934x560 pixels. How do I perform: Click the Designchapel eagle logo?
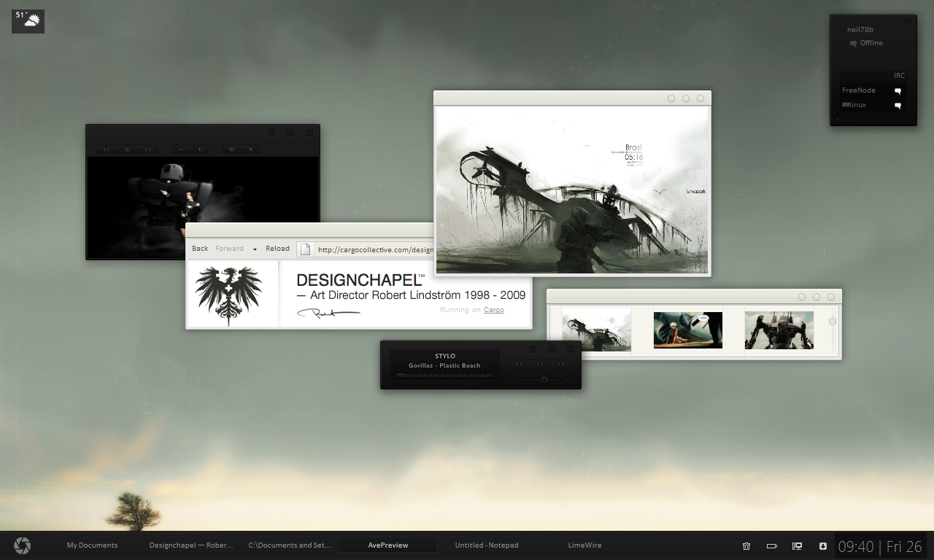point(228,295)
